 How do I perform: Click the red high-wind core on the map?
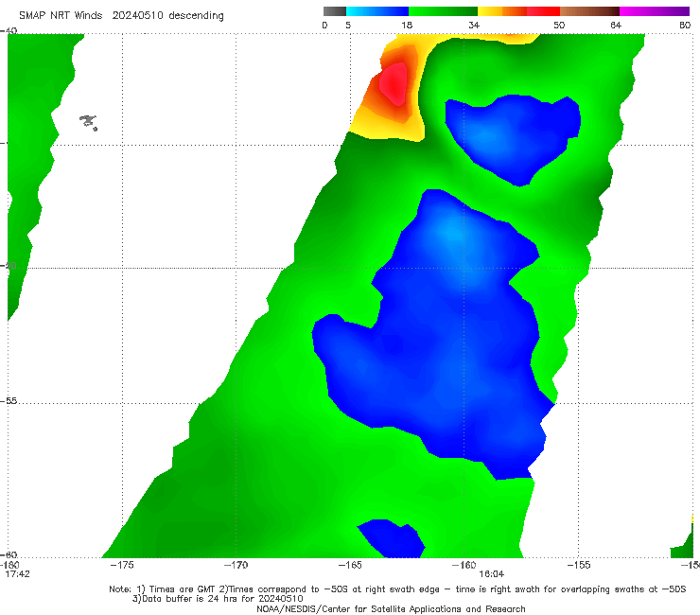[x=394, y=84]
